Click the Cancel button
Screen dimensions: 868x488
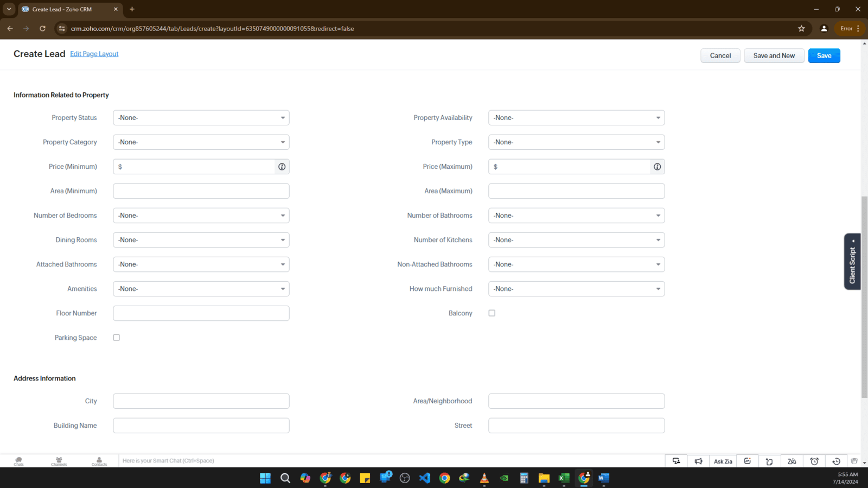[720, 56]
